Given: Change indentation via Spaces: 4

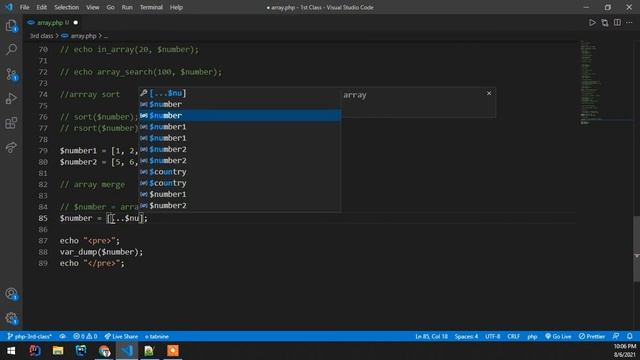Looking at the screenshot, I should pos(466,336).
